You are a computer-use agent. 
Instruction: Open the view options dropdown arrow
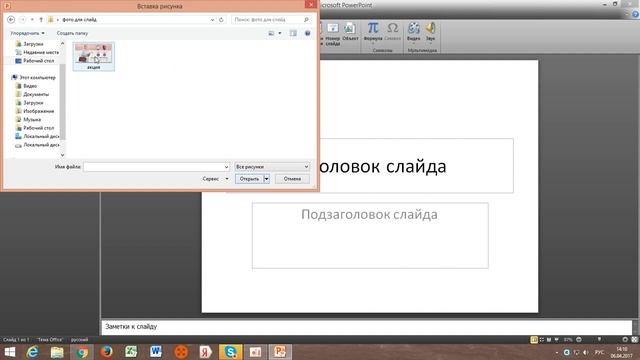(280, 33)
